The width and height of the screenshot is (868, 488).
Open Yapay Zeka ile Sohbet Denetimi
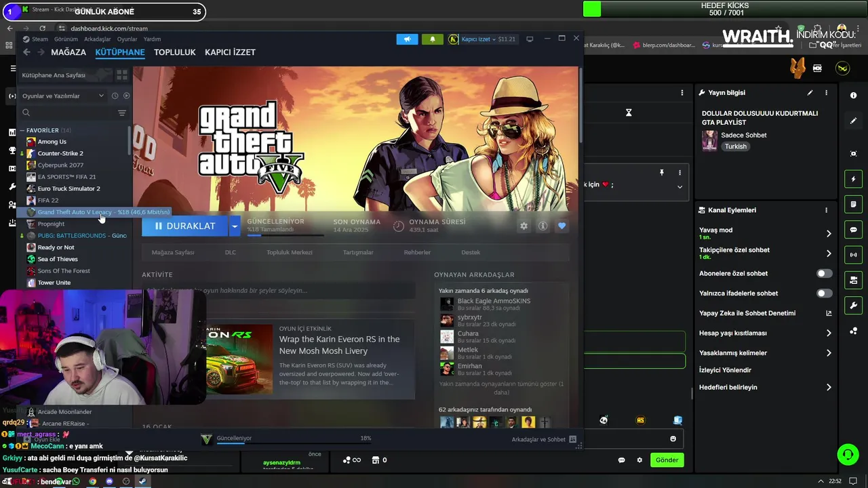tap(766, 313)
